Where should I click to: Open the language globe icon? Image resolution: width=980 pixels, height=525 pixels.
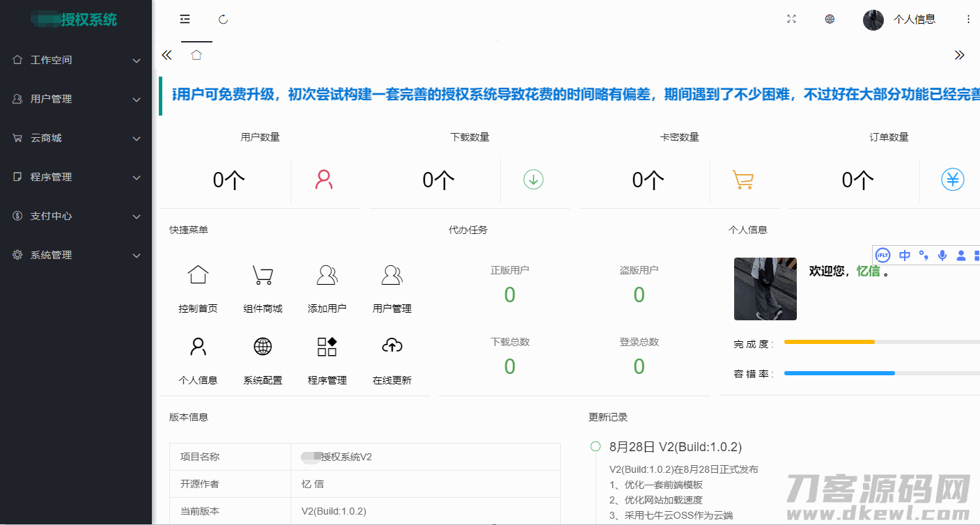coord(830,19)
